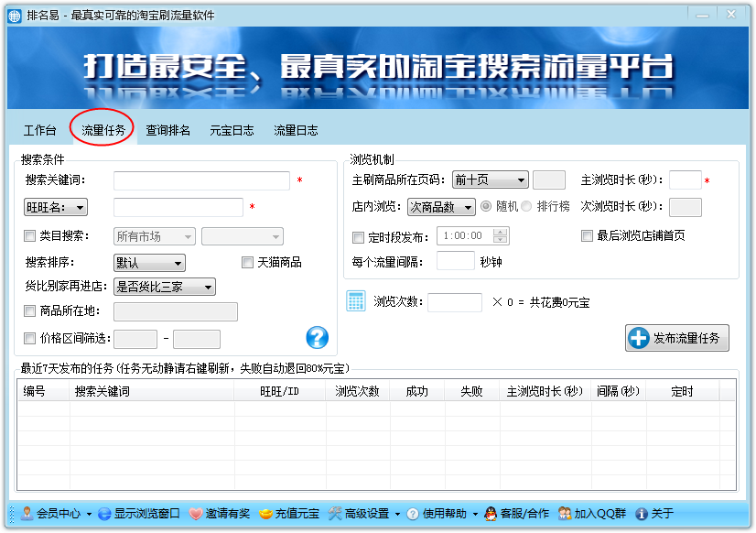
Task: Select the 排行榜 radio button
Action: pyautogui.click(x=526, y=206)
